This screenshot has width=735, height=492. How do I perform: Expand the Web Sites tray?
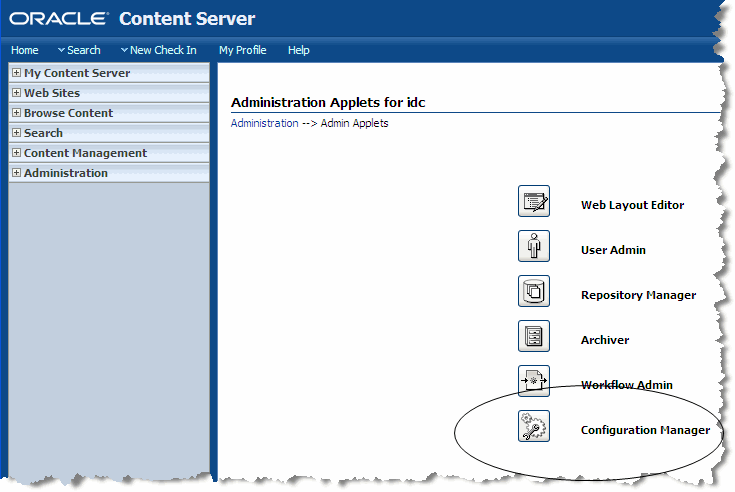pyautogui.click(x=16, y=93)
